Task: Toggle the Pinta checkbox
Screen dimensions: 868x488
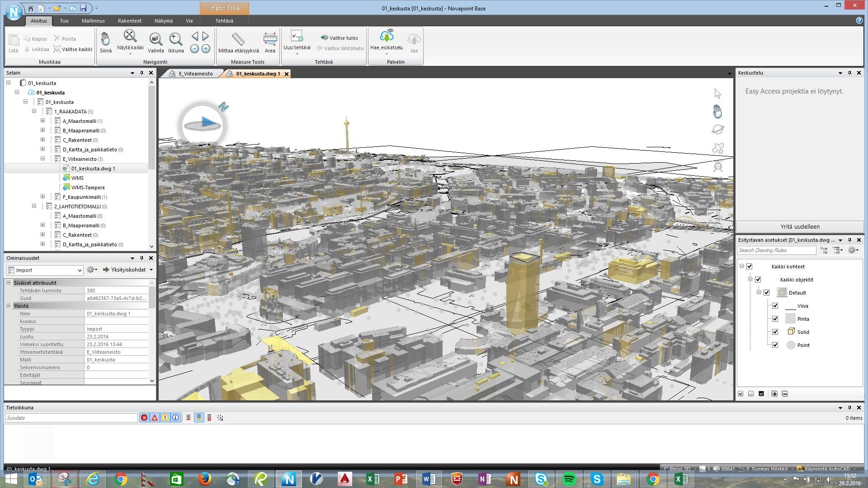Action: (775, 319)
